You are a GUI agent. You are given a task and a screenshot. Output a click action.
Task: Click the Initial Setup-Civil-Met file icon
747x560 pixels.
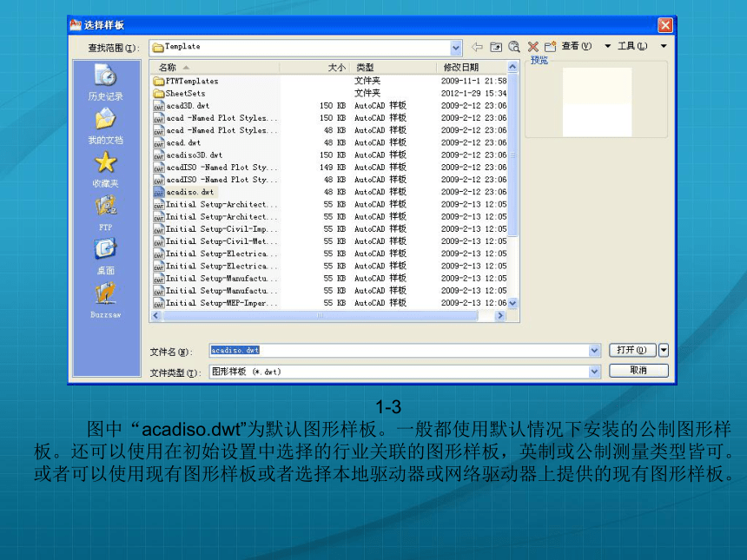pyautogui.click(x=159, y=241)
